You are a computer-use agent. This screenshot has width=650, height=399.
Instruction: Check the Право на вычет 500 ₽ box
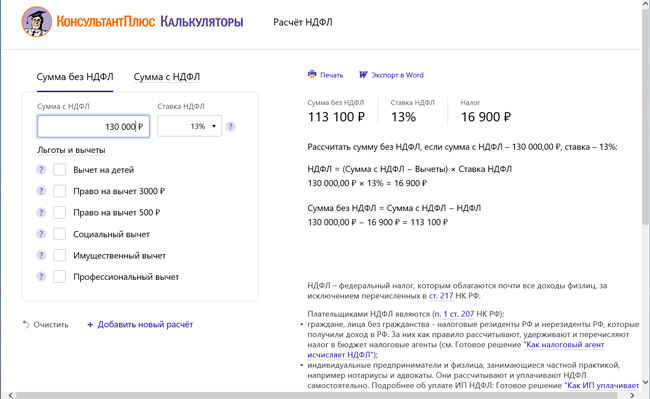[x=59, y=212]
